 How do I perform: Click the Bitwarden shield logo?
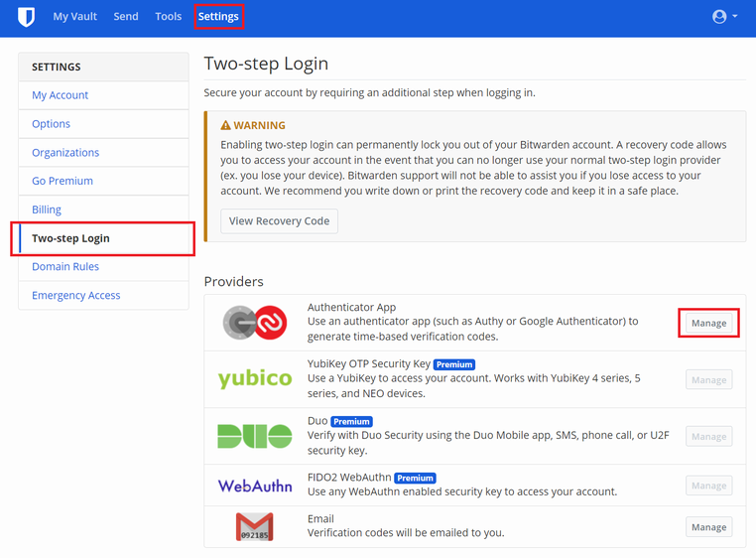coord(26,17)
